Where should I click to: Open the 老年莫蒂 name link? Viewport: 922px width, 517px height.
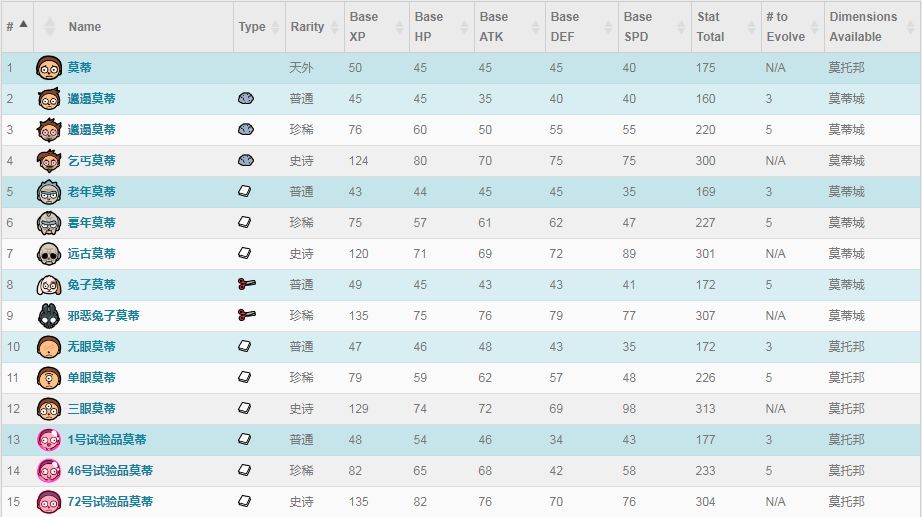point(91,191)
